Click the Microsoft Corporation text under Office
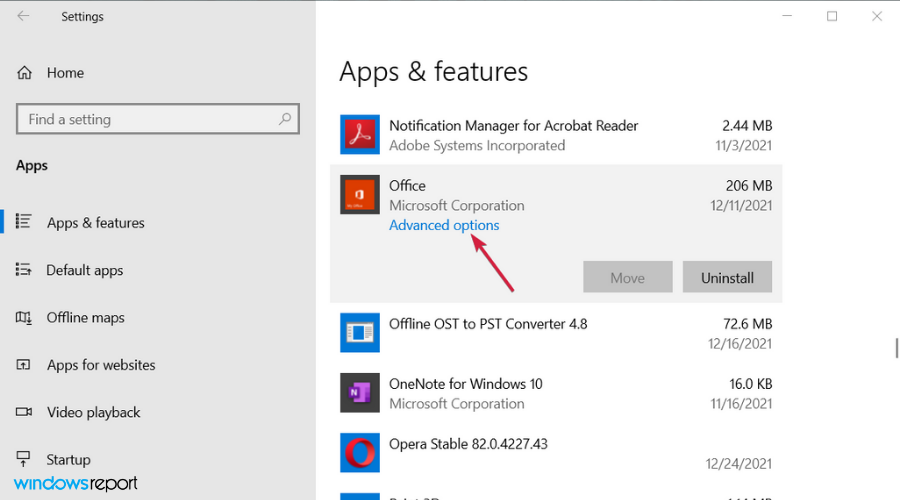Viewport: 900px width, 500px height. (x=456, y=206)
